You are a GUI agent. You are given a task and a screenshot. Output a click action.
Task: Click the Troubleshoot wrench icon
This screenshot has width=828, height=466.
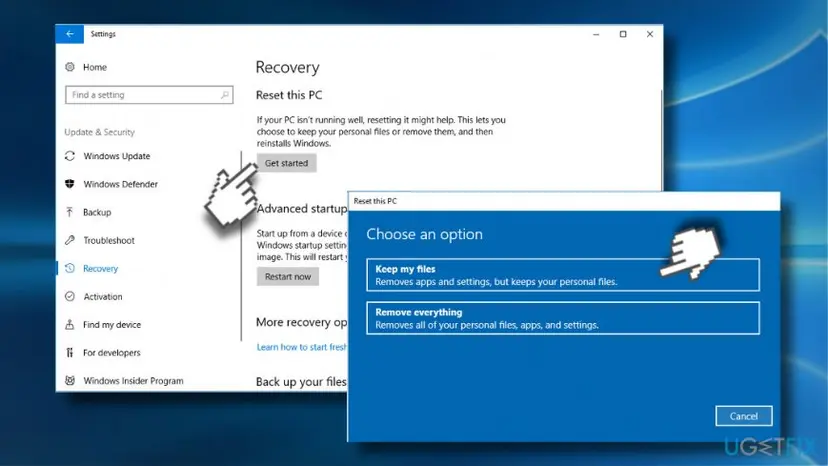70,240
